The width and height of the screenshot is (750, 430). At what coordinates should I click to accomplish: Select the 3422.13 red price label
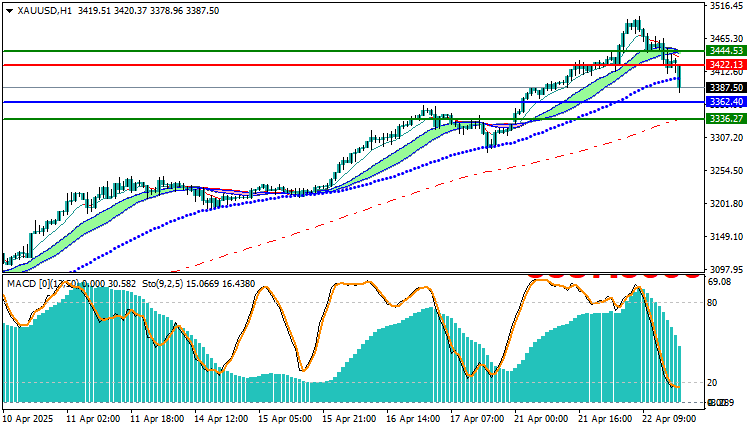(x=726, y=65)
